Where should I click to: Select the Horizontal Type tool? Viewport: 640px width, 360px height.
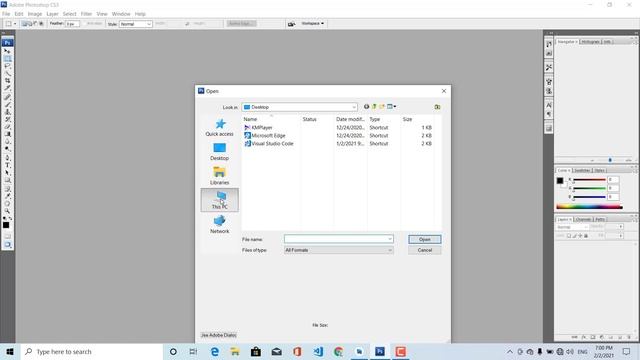pyautogui.click(x=7, y=165)
